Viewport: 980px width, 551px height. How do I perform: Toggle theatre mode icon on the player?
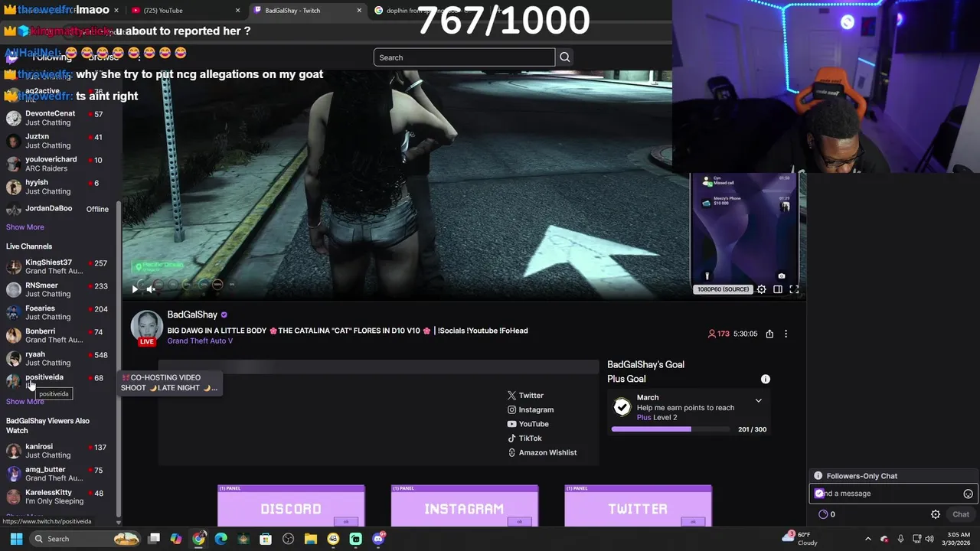[x=778, y=289]
